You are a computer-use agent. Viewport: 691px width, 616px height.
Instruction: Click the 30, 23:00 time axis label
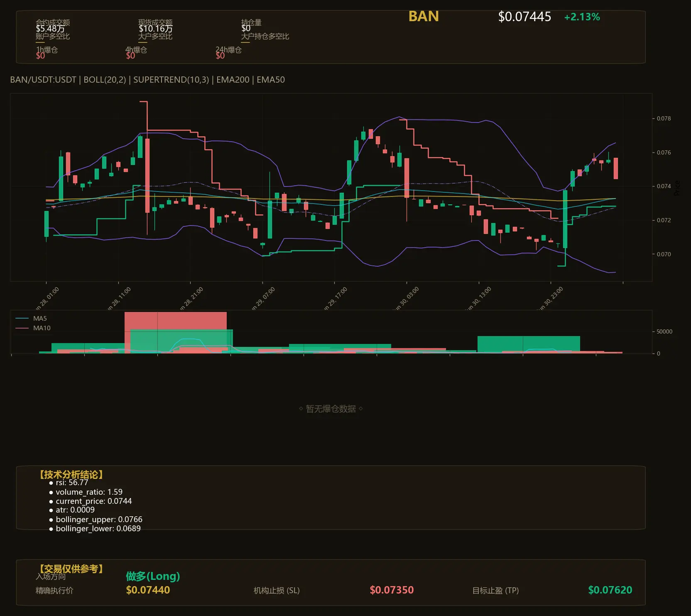point(551,299)
